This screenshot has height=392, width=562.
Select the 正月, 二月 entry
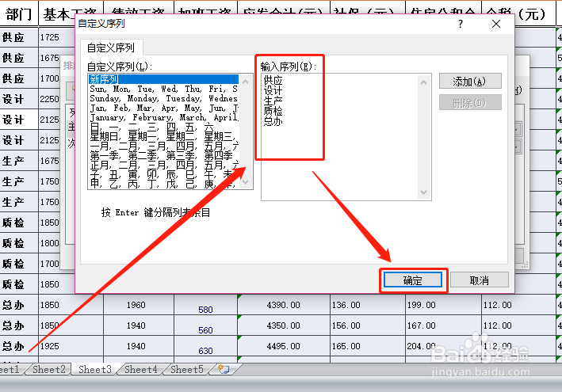point(164,165)
